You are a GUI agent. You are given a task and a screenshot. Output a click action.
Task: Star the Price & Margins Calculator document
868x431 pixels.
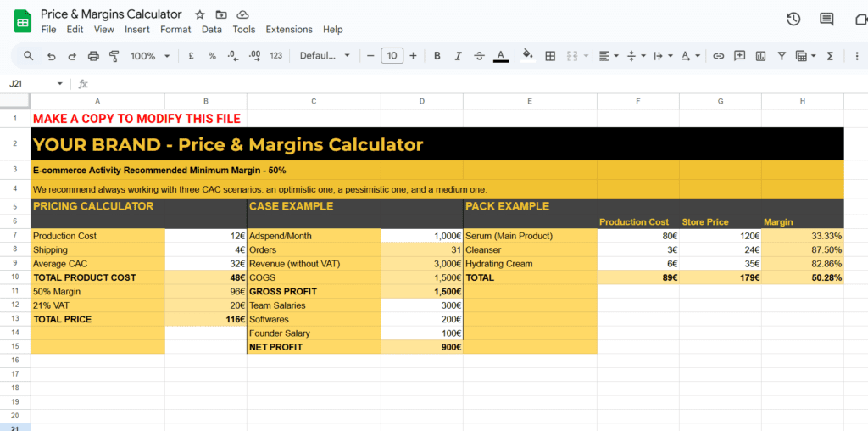(200, 15)
